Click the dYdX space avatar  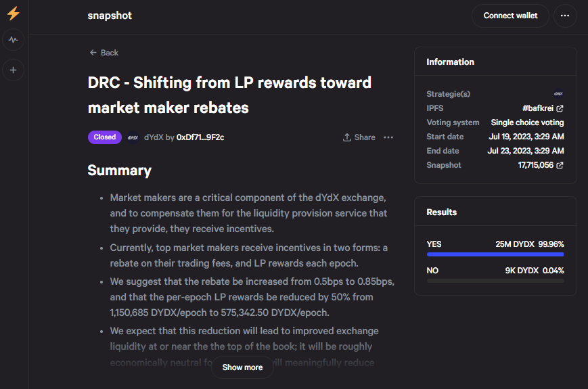tap(133, 137)
